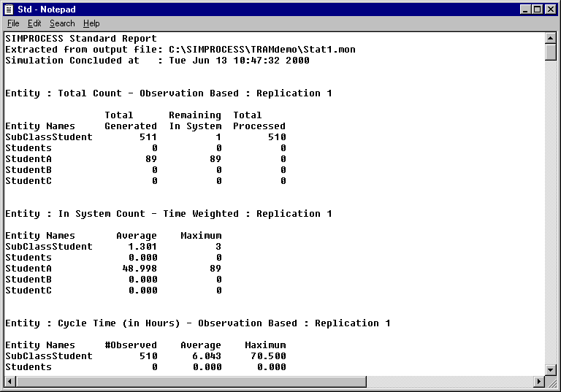The width and height of the screenshot is (561, 392).
Task: Click the horizontal scrollbar right arrow
Action: pos(539,381)
